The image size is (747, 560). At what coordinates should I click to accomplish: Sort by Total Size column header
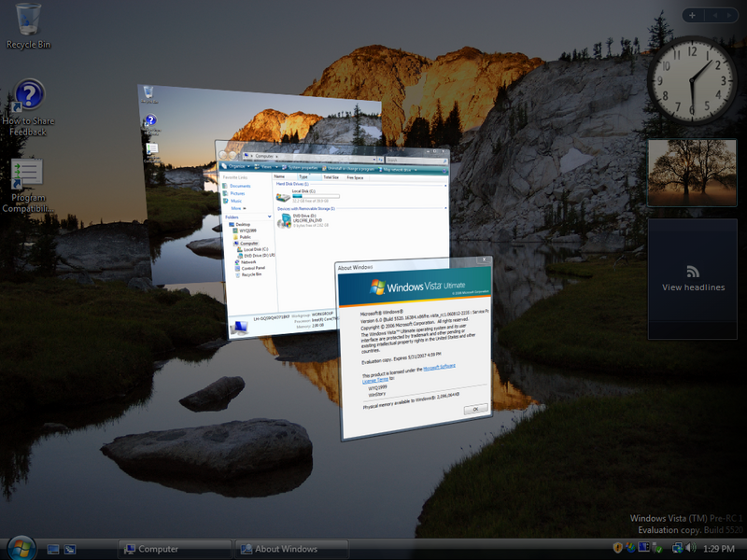point(331,177)
